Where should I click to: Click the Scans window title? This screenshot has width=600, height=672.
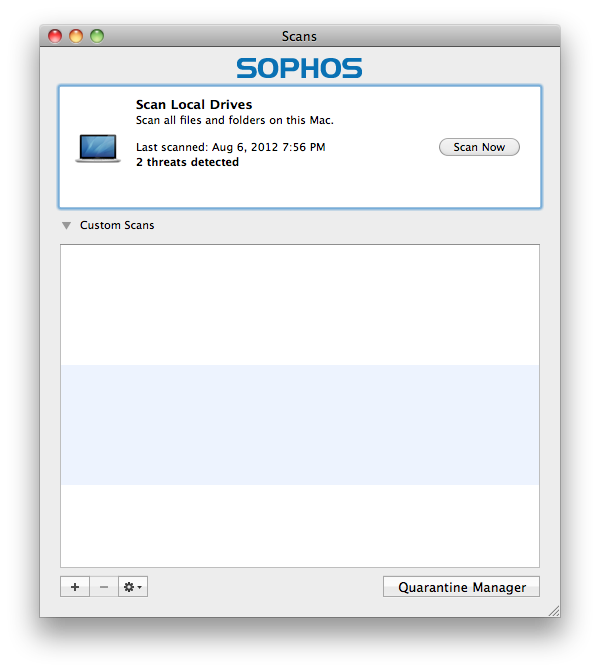tap(299, 36)
